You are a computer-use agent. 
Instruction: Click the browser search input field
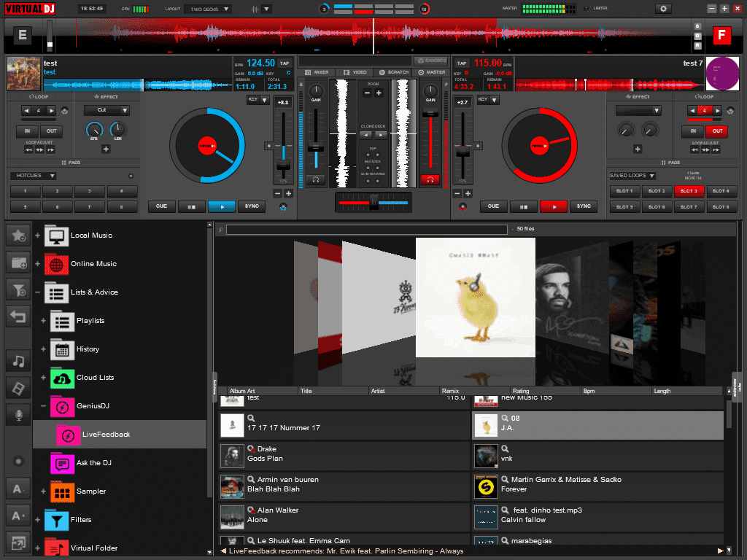click(366, 230)
